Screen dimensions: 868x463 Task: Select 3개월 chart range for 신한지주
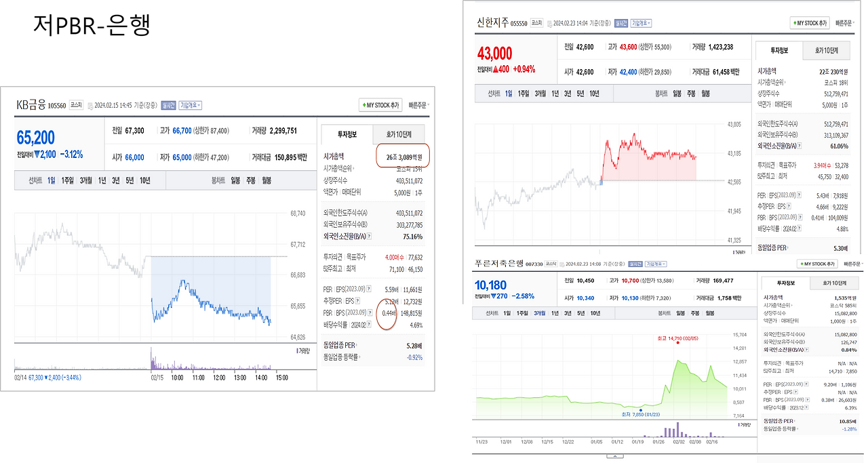point(540,93)
